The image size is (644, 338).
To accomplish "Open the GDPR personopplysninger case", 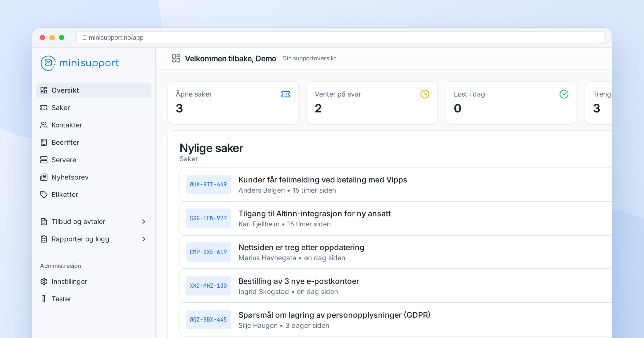I will coord(334,315).
